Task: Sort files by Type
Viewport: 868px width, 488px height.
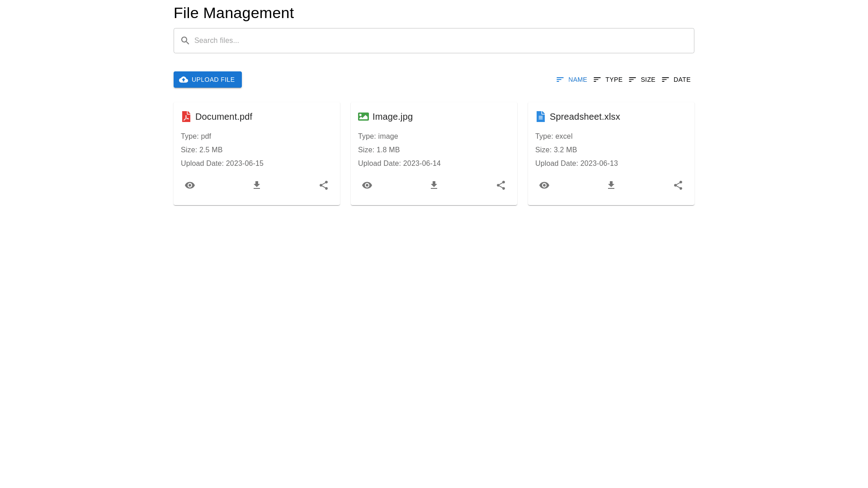Action: [x=608, y=80]
